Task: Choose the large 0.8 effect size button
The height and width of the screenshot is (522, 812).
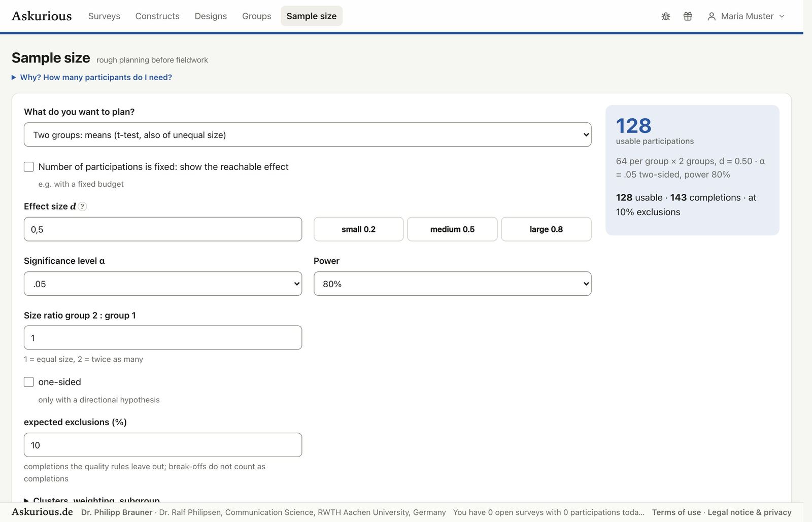Action: [x=546, y=229]
